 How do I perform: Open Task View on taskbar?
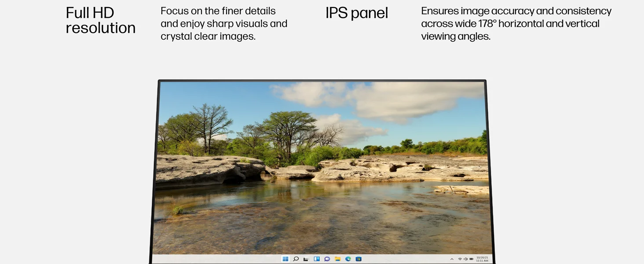coord(306,259)
